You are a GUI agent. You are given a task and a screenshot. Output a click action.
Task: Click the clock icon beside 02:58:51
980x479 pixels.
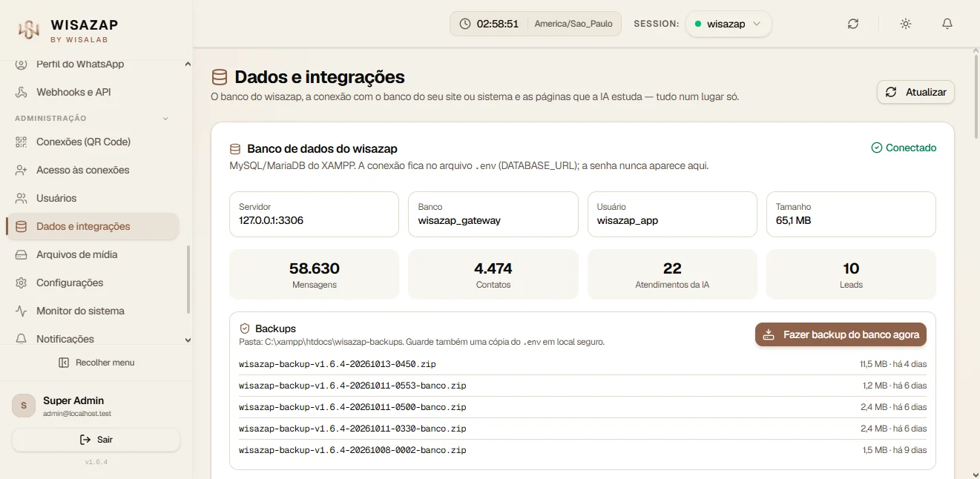coord(465,24)
